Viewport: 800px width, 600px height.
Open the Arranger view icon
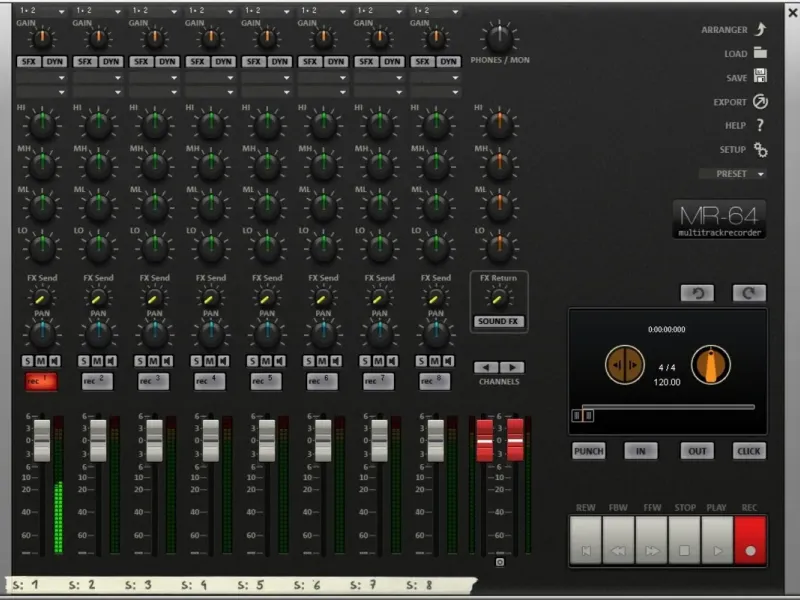tap(760, 29)
